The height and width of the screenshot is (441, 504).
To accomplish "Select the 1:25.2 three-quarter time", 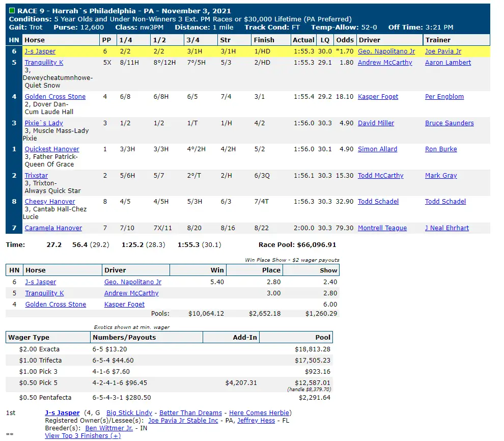I will 132,245.
